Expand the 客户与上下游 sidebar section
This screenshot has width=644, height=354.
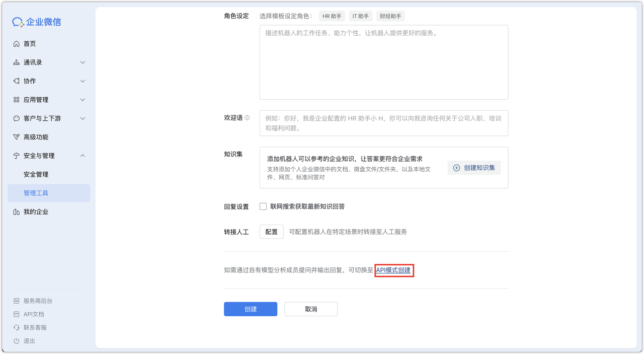[x=83, y=118]
